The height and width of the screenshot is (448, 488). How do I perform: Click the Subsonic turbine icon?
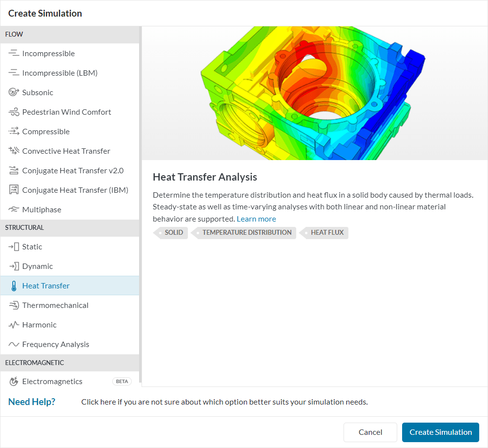[14, 92]
